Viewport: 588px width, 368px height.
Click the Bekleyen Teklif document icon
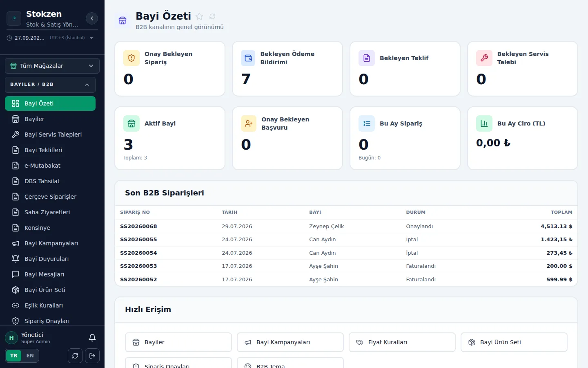[367, 58]
